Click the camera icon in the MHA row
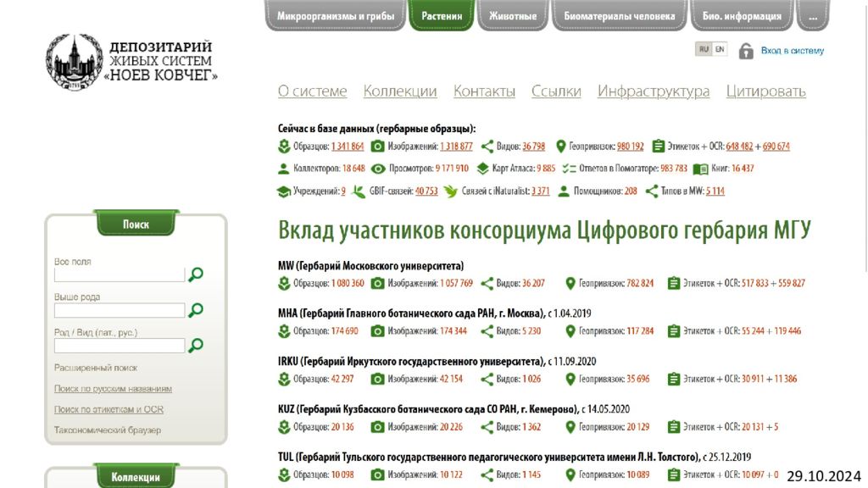This screenshot has height=488, width=868. 377,331
